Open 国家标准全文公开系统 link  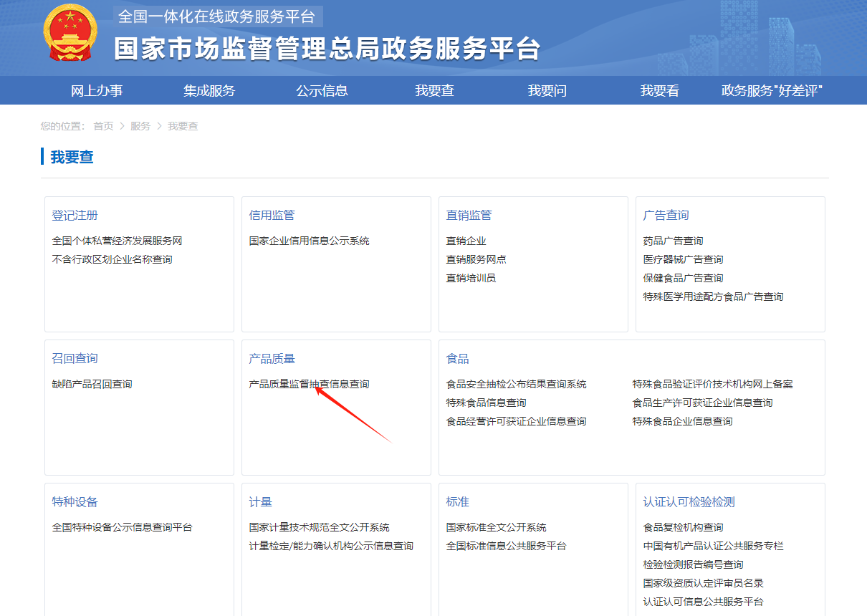tap(496, 527)
